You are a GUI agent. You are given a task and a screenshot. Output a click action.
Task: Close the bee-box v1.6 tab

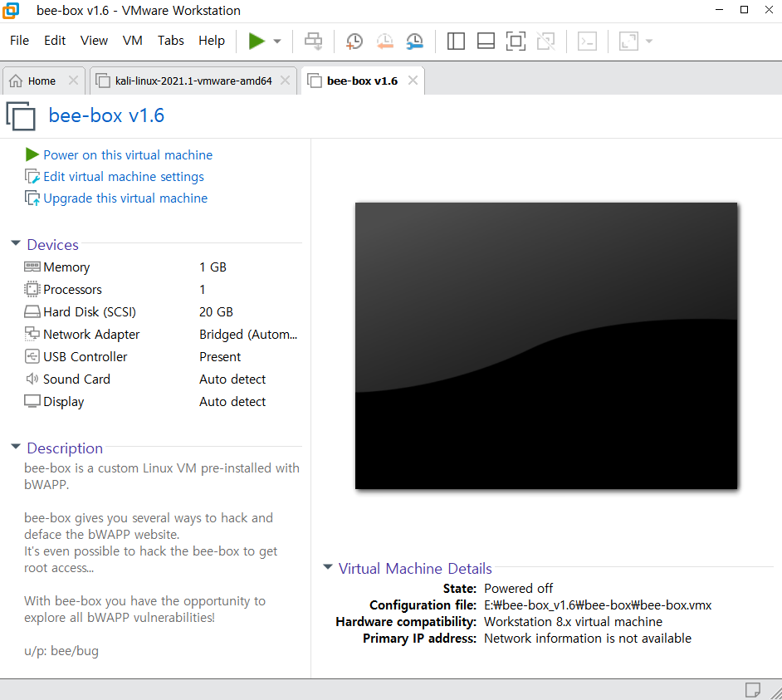(x=413, y=81)
